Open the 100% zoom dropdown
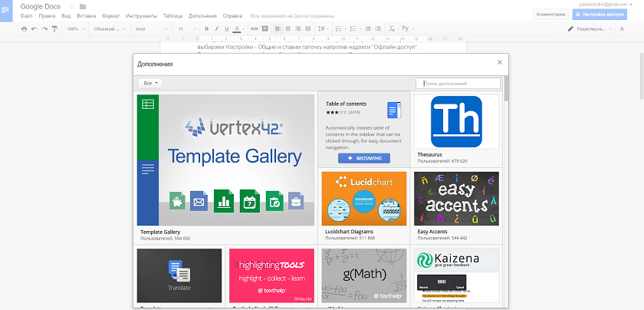 click(75, 29)
